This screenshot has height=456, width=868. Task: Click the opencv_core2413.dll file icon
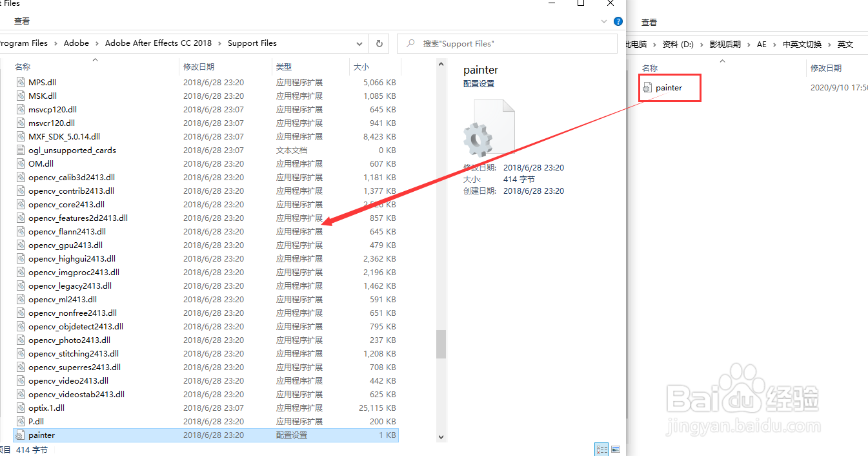pos(21,205)
